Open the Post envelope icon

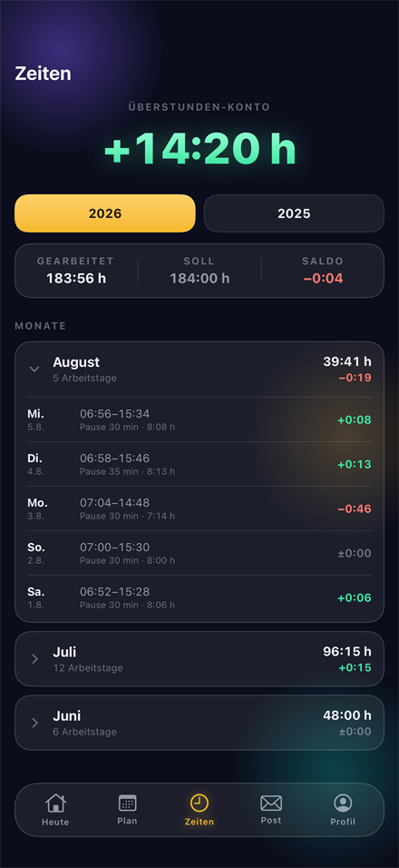271,803
